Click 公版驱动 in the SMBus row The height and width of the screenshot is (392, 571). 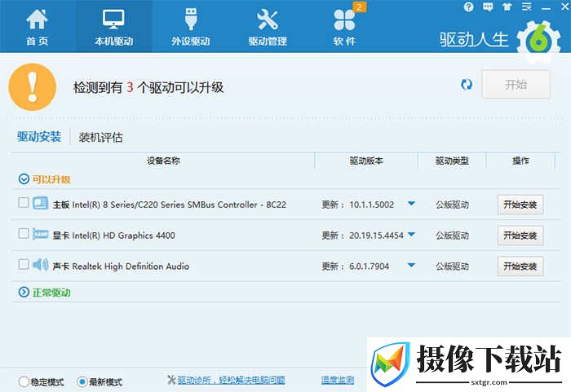(x=452, y=205)
